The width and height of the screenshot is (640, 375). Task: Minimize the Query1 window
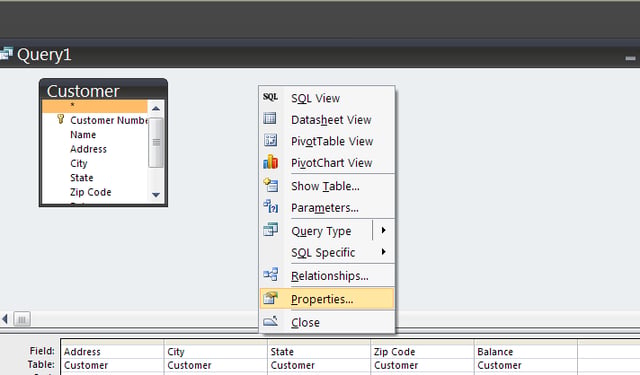tap(630, 58)
